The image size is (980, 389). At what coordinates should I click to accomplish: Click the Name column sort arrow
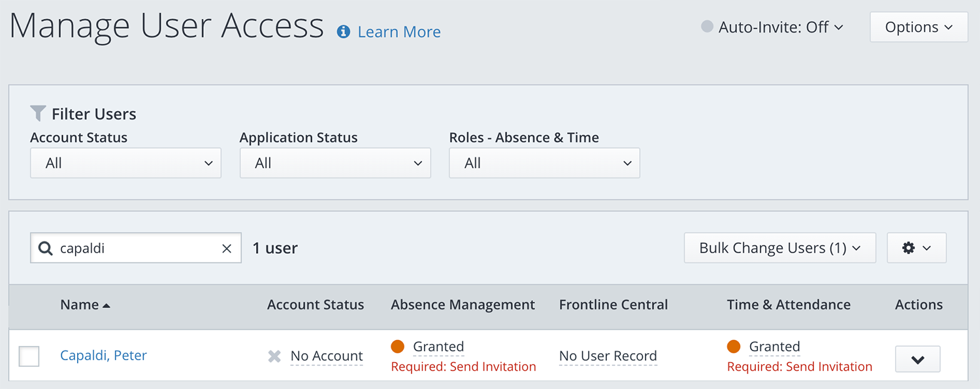tap(106, 305)
